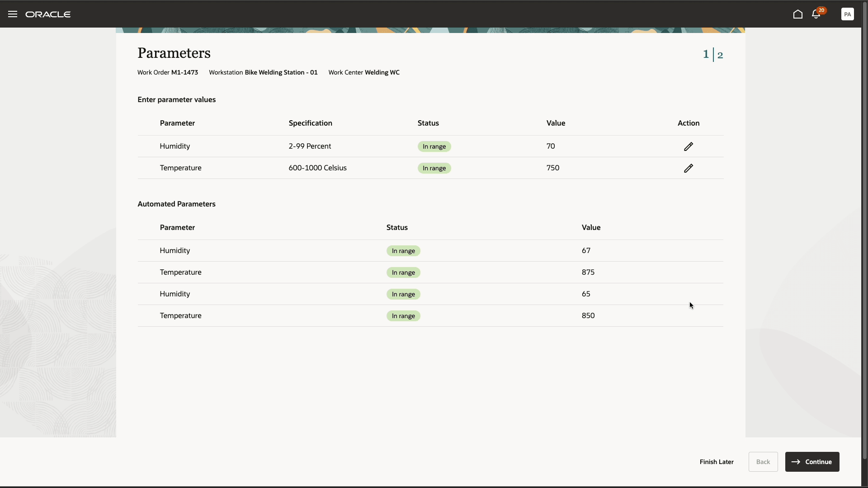868x488 pixels.
Task: Select page 1 indicator
Action: [706, 54]
